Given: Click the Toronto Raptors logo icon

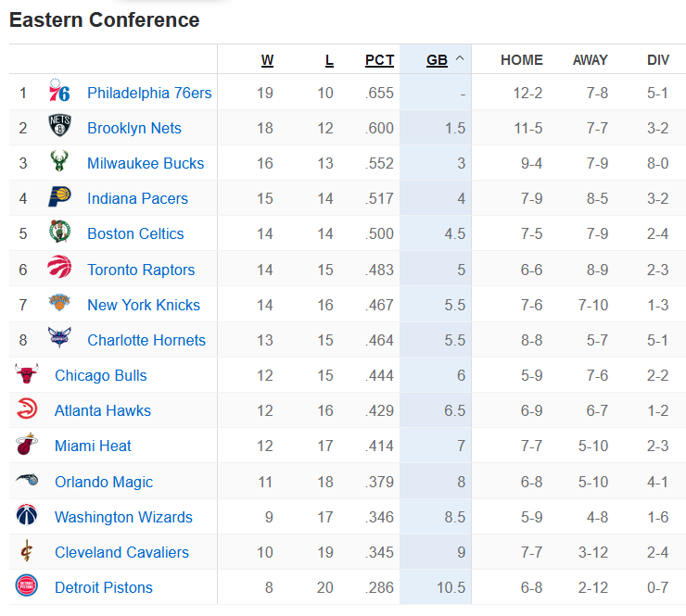Looking at the screenshot, I should coord(59,270).
